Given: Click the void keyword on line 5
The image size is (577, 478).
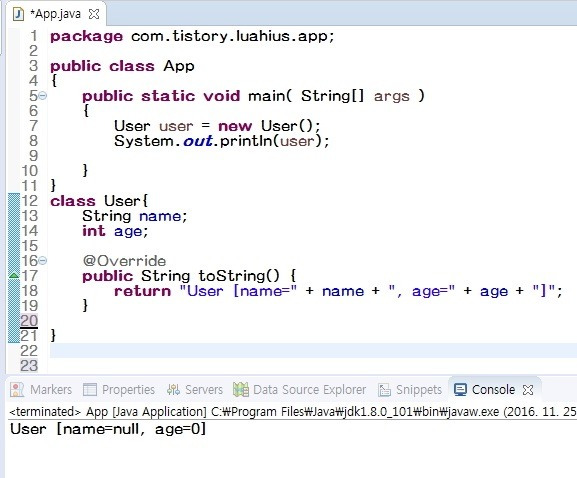Looking at the screenshot, I should (x=222, y=96).
